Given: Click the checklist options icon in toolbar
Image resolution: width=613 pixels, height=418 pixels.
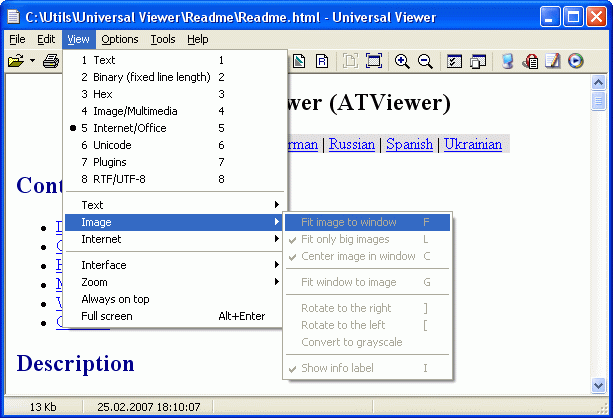Looking at the screenshot, I should [x=454, y=61].
